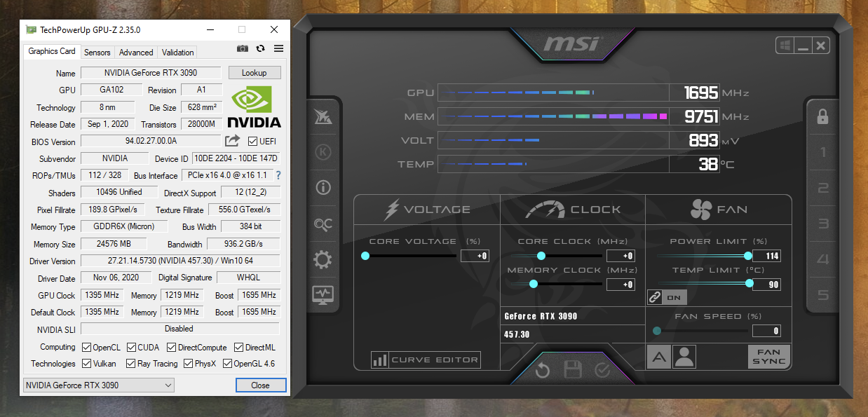This screenshot has width=868, height=417.
Task: Toggle the DirectML checkbox
Action: (x=238, y=347)
